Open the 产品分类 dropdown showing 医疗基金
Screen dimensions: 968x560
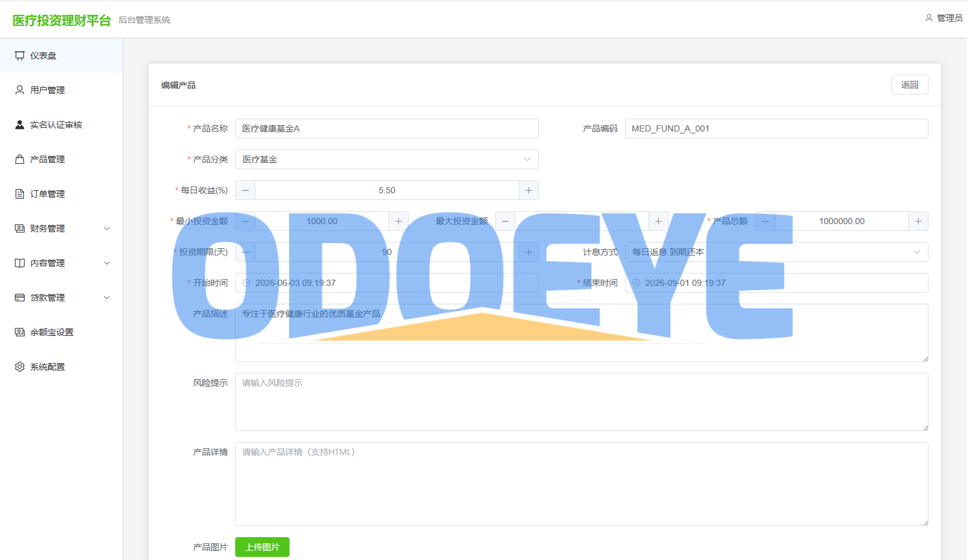coord(387,159)
